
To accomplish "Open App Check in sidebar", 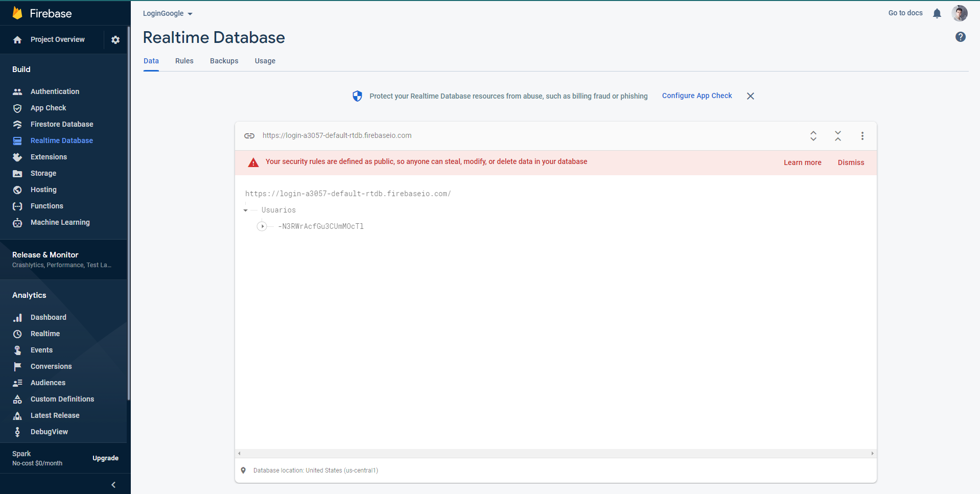I will (x=49, y=108).
